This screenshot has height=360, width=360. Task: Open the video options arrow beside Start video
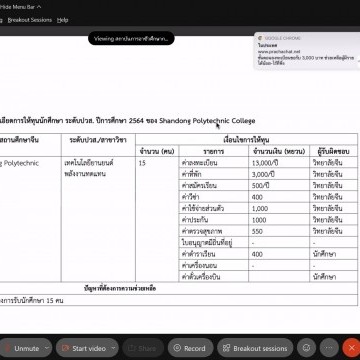[x=113, y=348]
